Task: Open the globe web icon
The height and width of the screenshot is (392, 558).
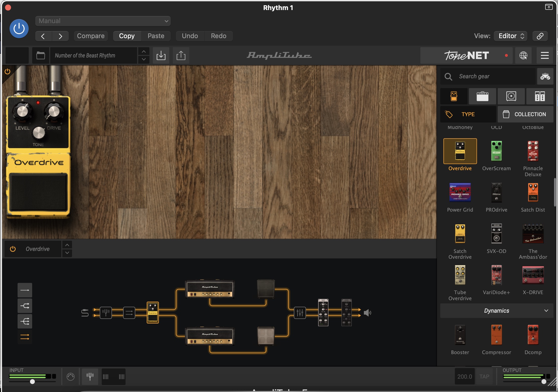Action: tap(523, 55)
